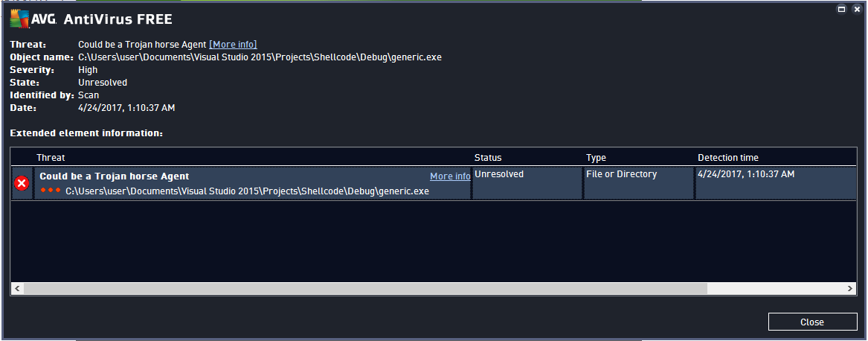868x341 pixels.
Task: Open More info link beside Threat header
Action: pos(233,45)
